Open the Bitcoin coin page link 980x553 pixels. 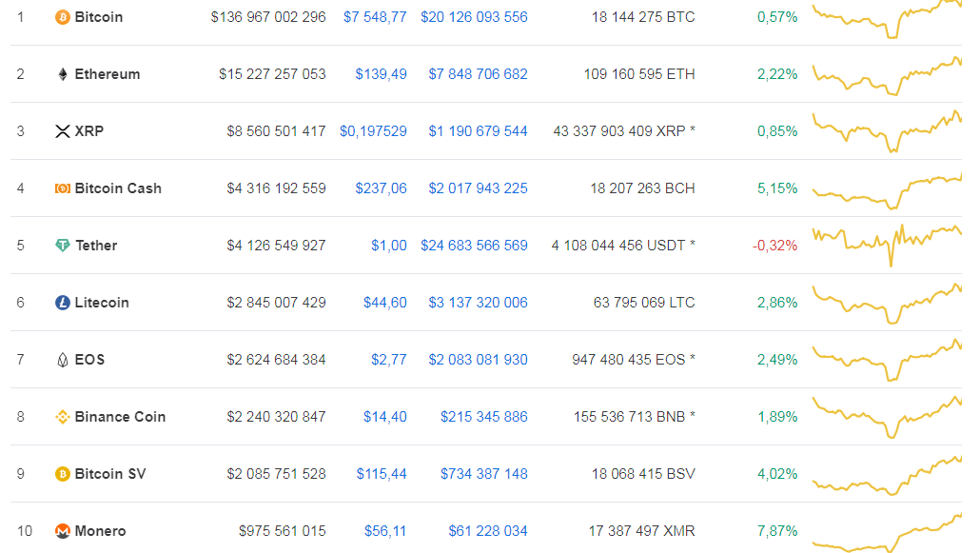coord(99,17)
